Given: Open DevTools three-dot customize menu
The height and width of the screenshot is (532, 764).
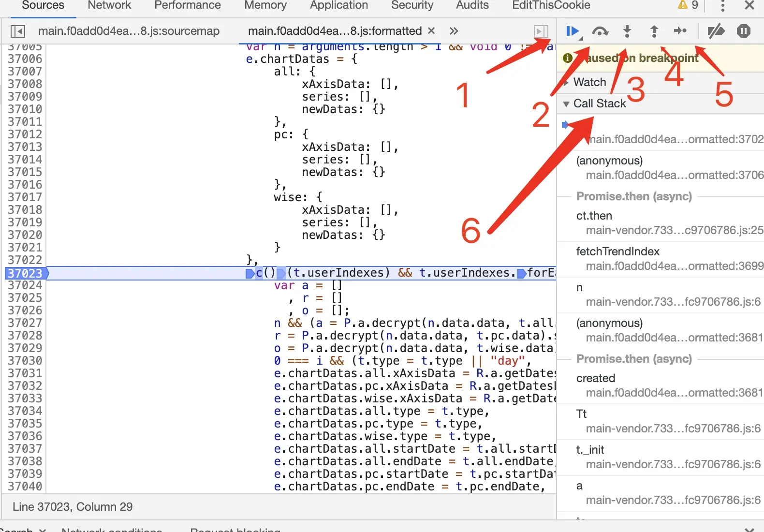Looking at the screenshot, I should (x=722, y=5).
